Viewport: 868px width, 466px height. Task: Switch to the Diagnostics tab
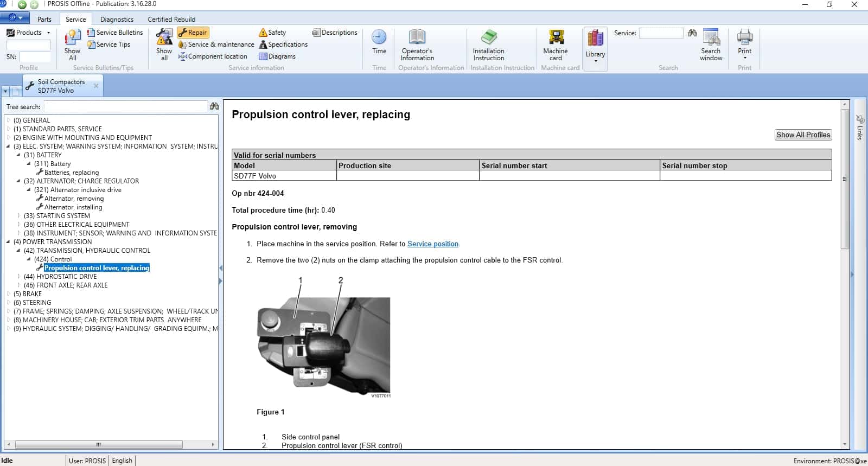(117, 19)
